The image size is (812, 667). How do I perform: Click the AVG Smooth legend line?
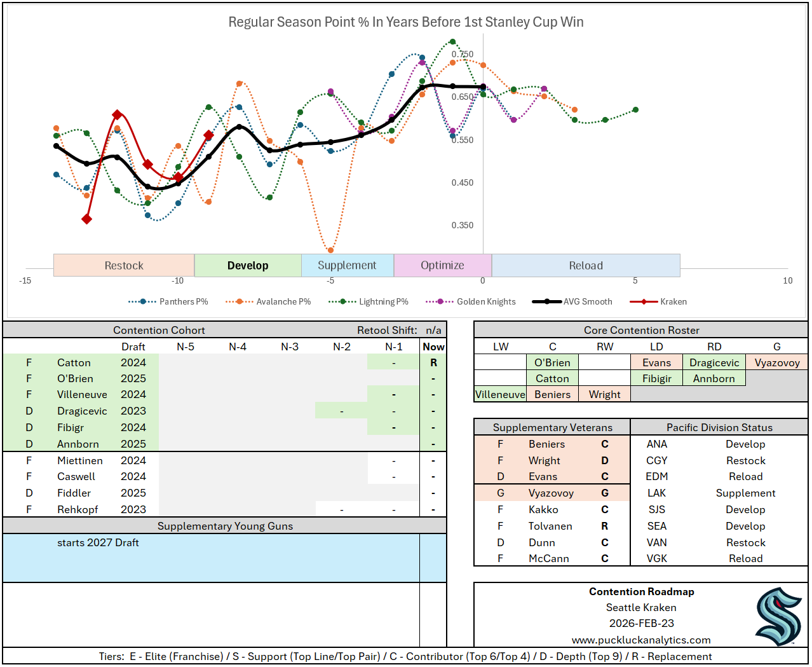(x=546, y=301)
